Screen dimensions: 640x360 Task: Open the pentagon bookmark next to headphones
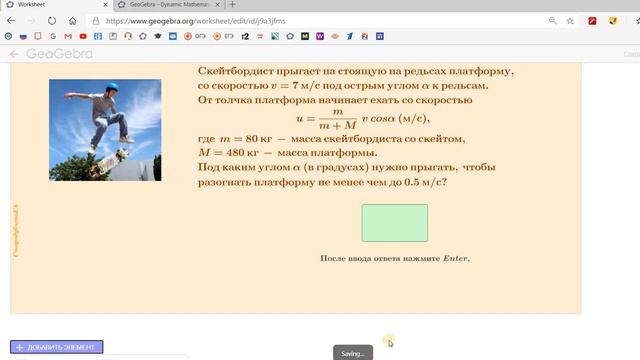tap(143, 36)
